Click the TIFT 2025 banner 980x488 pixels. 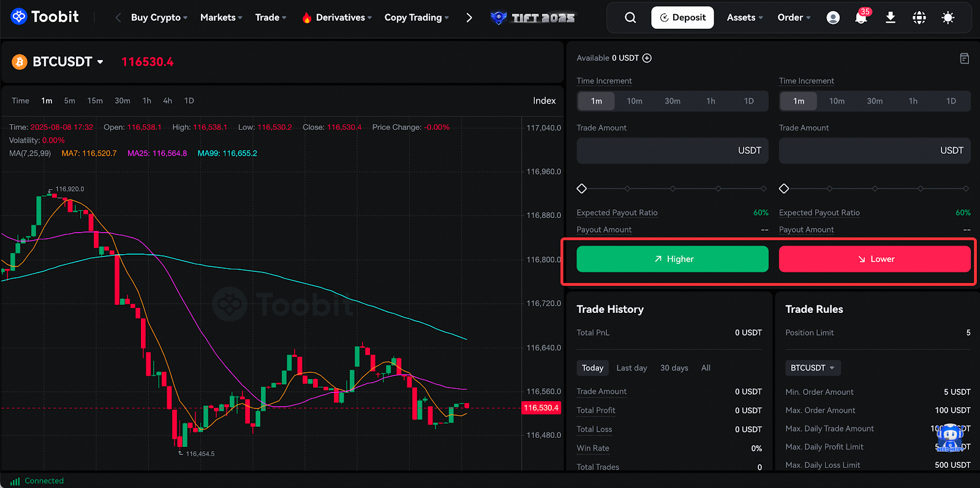tap(533, 18)
